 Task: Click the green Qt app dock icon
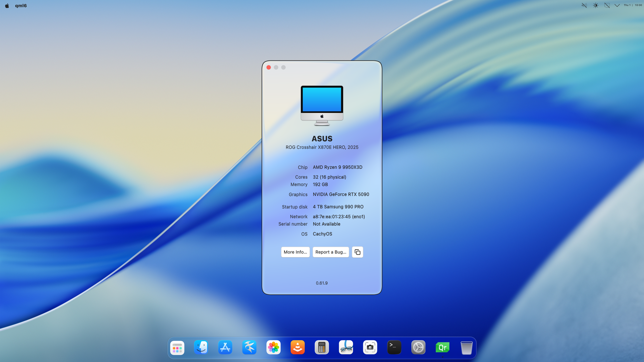[x=443, y=348]
